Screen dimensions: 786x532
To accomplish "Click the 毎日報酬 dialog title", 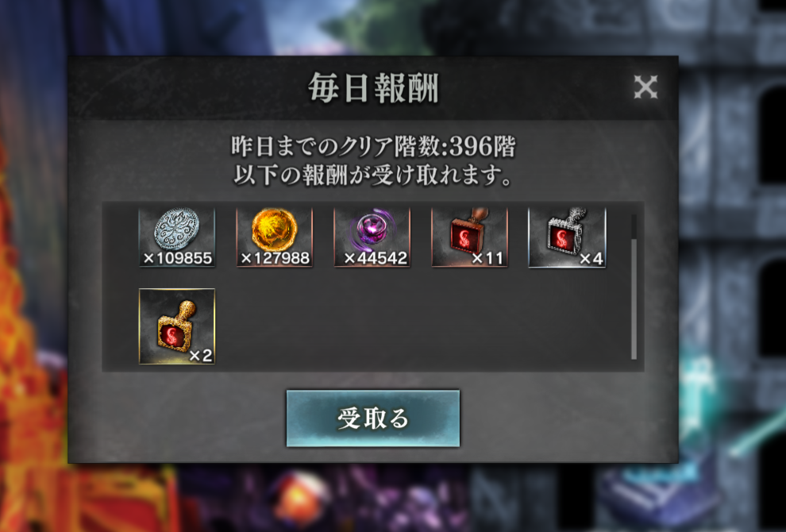I will coord(373,88).
